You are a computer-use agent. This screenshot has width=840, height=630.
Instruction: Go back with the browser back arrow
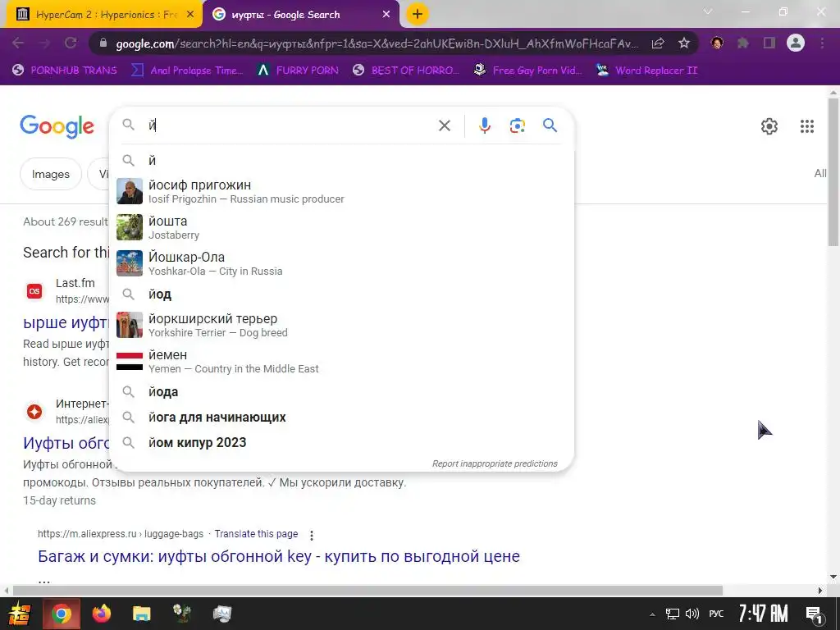[x=18, y=43]
